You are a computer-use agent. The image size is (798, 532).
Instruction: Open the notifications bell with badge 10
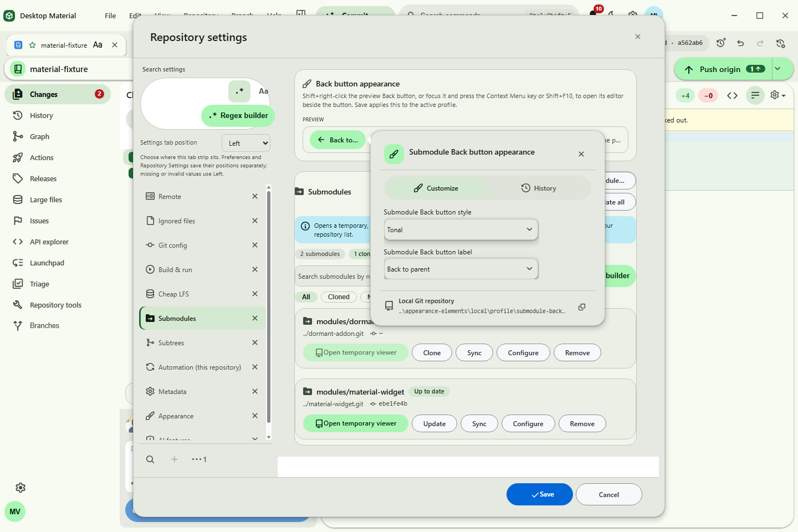(x=594, y=13)
